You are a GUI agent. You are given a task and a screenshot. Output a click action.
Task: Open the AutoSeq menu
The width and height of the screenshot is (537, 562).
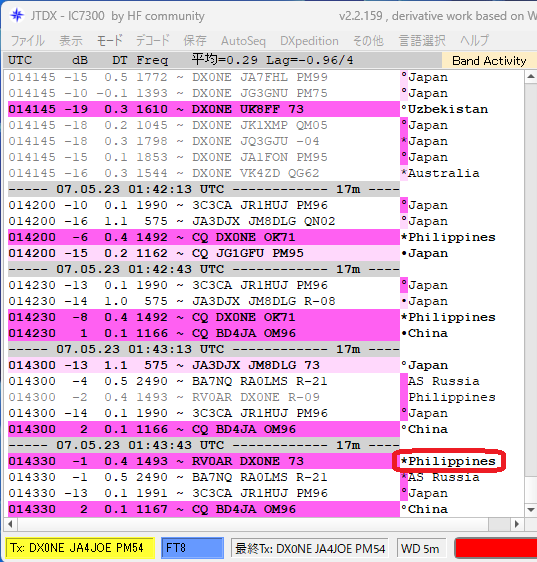(243, 41)
